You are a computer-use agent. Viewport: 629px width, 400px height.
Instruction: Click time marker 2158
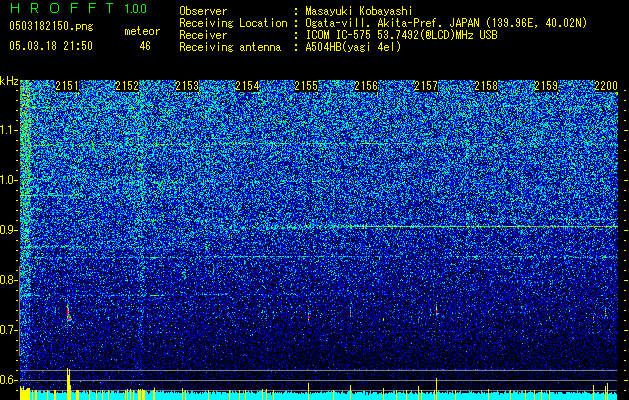486,86
